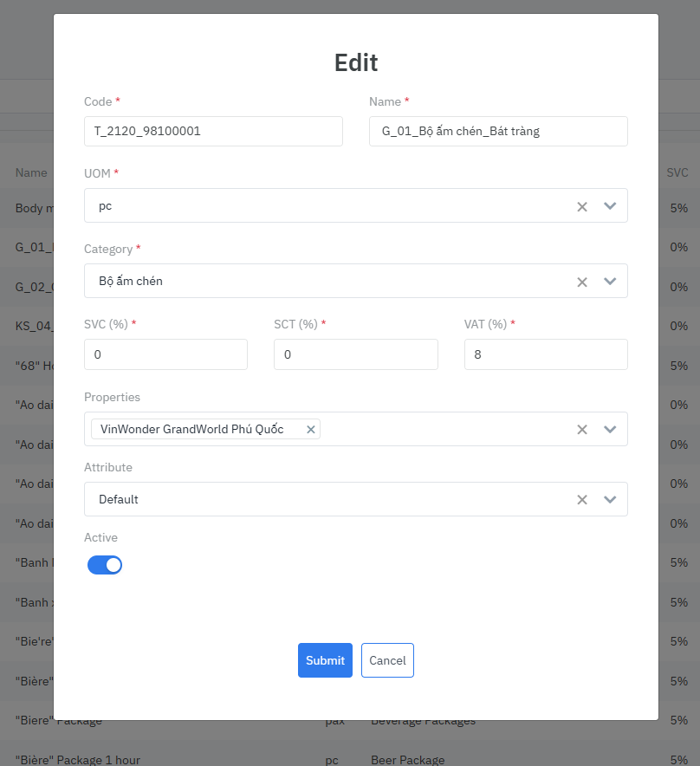Clear the UOM selection with X icon
Viewport: 700px width, 766px height.
tap(582, 206)
